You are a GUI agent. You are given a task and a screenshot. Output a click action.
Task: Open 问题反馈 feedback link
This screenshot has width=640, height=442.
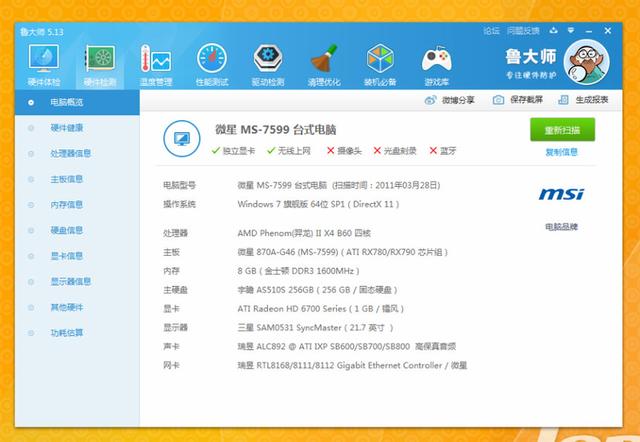tap(523, 31)
